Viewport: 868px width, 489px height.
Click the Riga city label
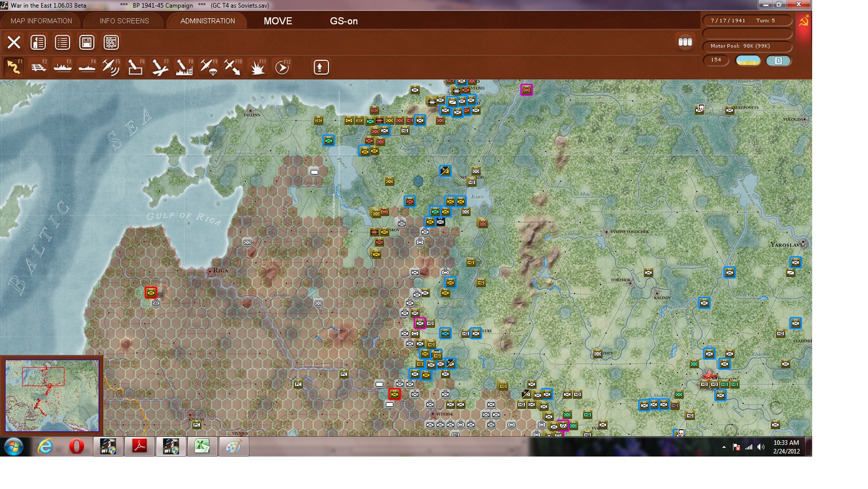(220, 270)
